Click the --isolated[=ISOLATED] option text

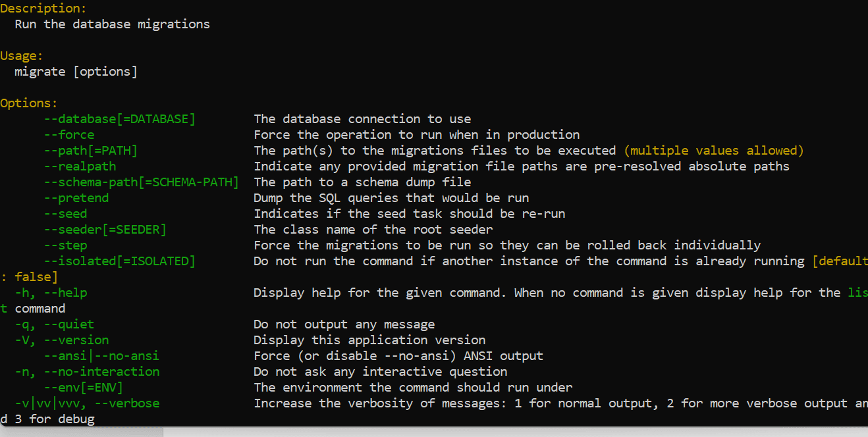tap(120, 261)
